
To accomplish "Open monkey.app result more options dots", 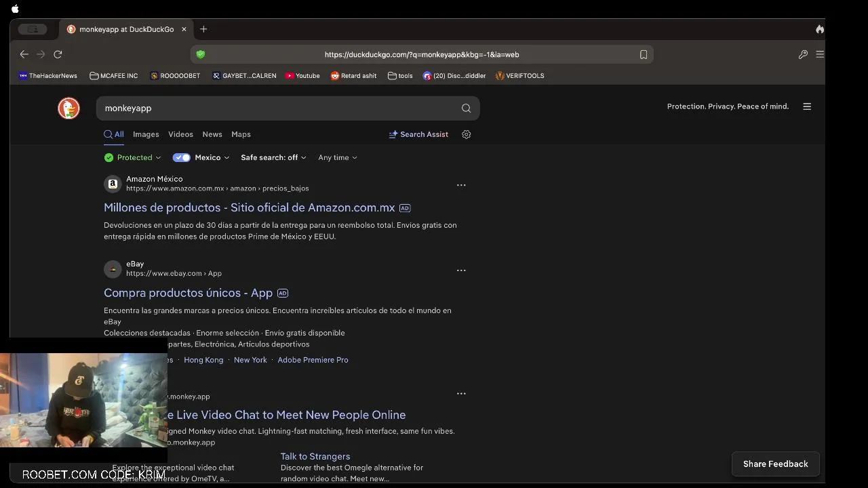I will tap(461, 394).
